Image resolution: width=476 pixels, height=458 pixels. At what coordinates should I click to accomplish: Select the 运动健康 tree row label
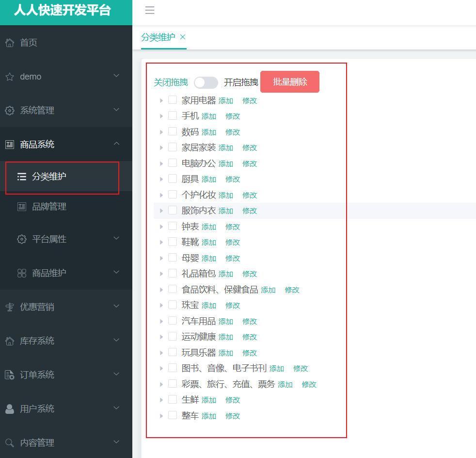199,337
